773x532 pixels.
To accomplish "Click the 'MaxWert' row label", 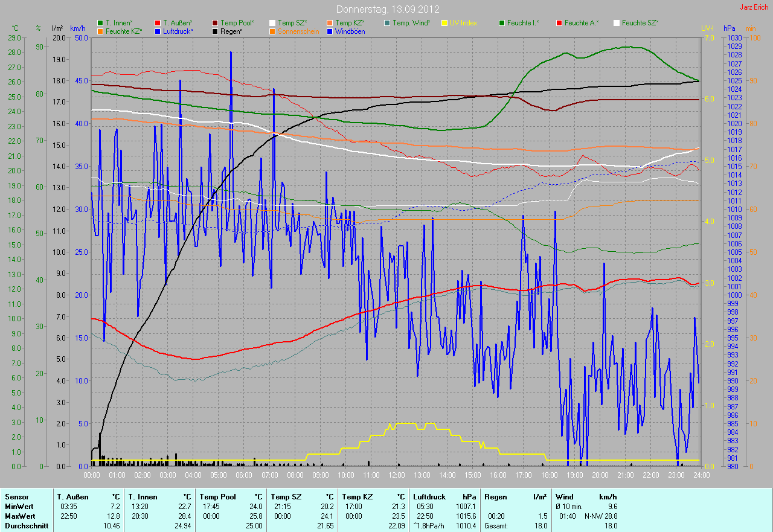I will (x=20, y=516).
